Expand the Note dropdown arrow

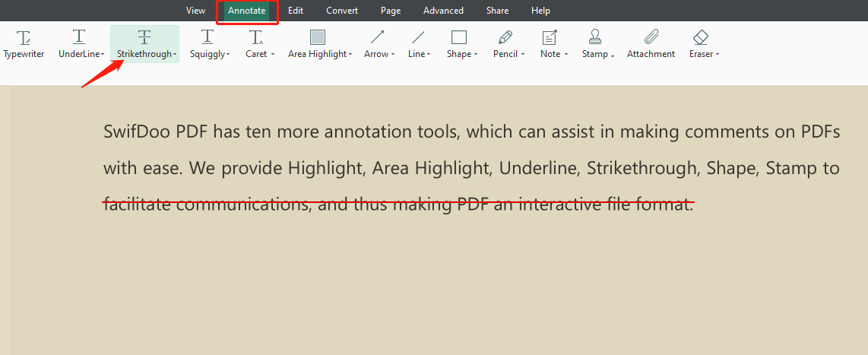coord(565,55)
